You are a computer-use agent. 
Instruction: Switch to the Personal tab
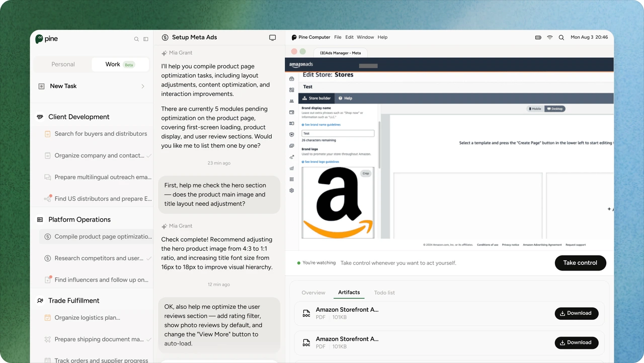(x=63, y=64)
